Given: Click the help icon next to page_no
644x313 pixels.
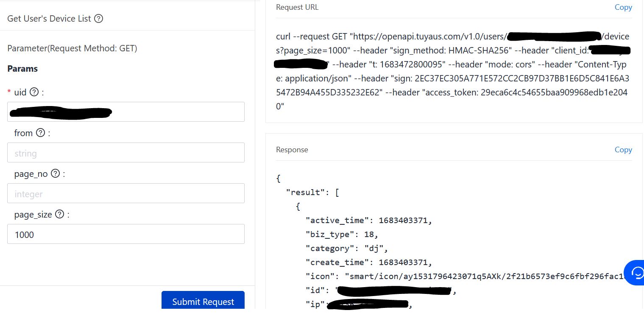Looking at the screenshot, I should (55, 173).
